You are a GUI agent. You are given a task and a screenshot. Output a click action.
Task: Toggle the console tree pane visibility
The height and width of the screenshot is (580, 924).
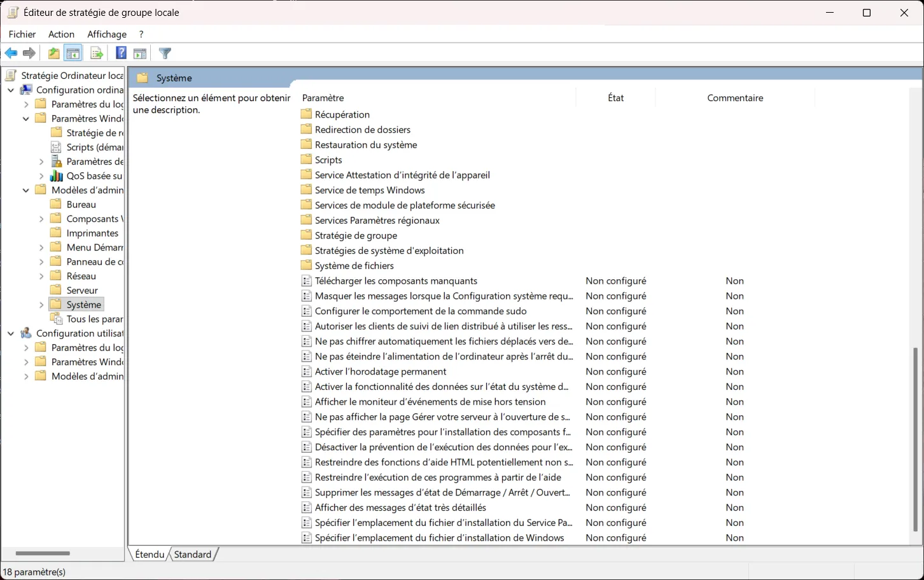pyautogui.click(x=73, y=53)
